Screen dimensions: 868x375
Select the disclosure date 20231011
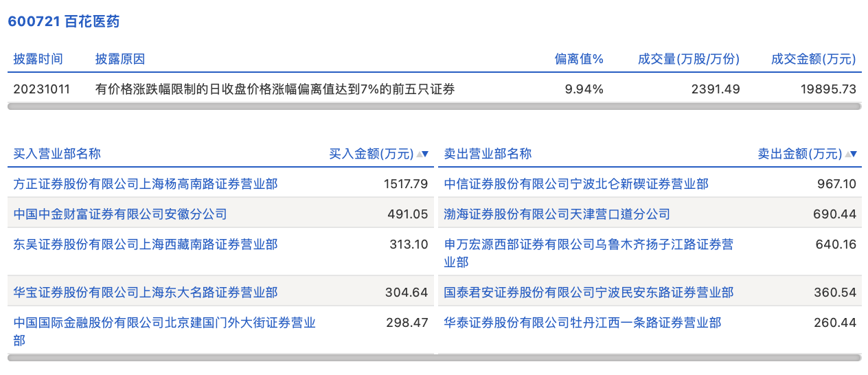click(42, 89)
